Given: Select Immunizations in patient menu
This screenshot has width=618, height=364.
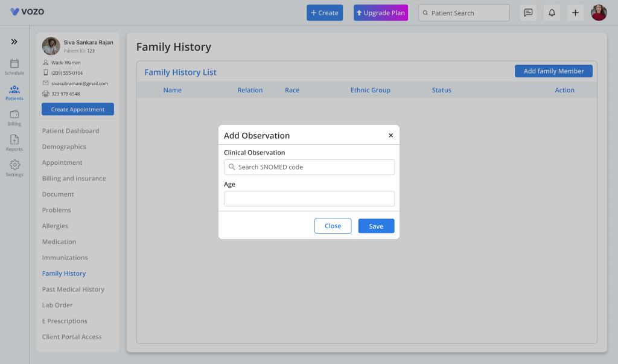Looking at the screenshot, I should 65,258.
